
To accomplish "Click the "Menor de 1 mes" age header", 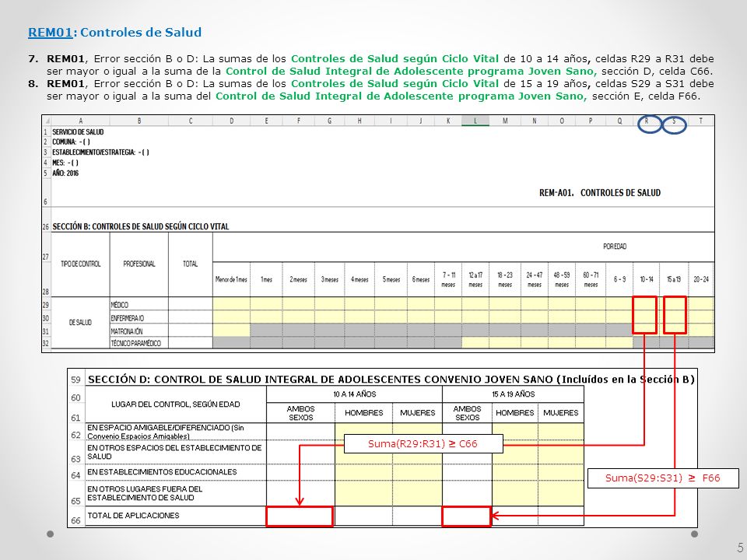I will coord(232,279).
